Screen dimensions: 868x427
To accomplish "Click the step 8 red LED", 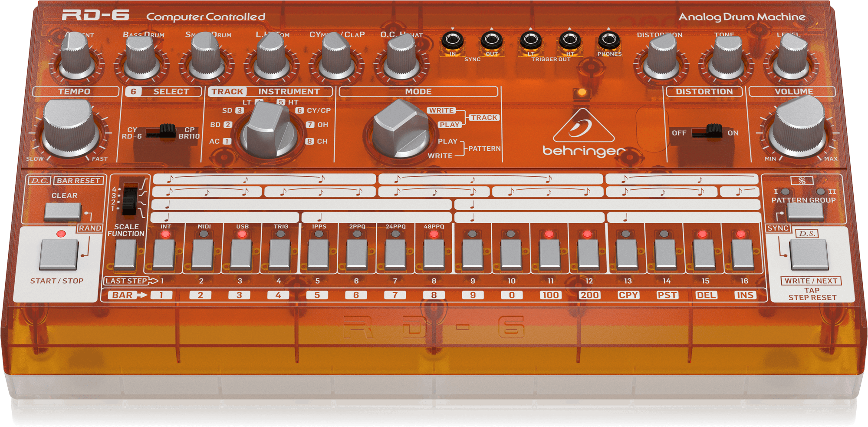I will point(434,234).
